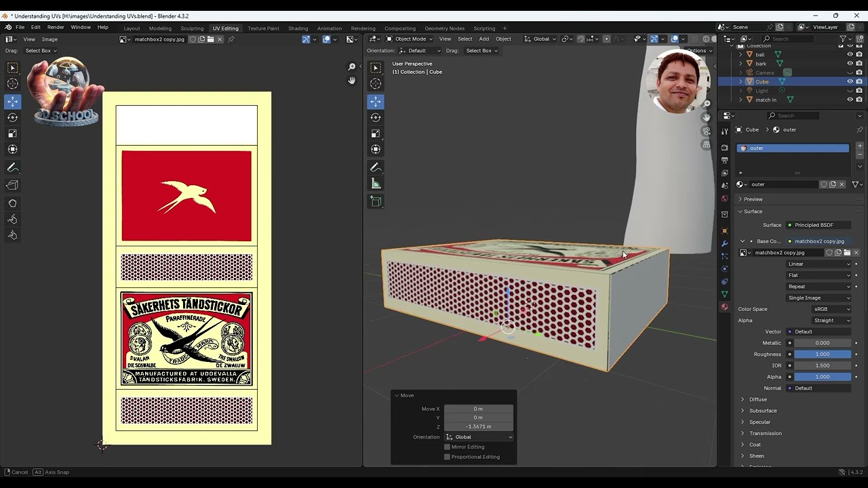Open the Repeat extension dropdown
Viewport: 868px width, 488px height.
coord(818,287)
